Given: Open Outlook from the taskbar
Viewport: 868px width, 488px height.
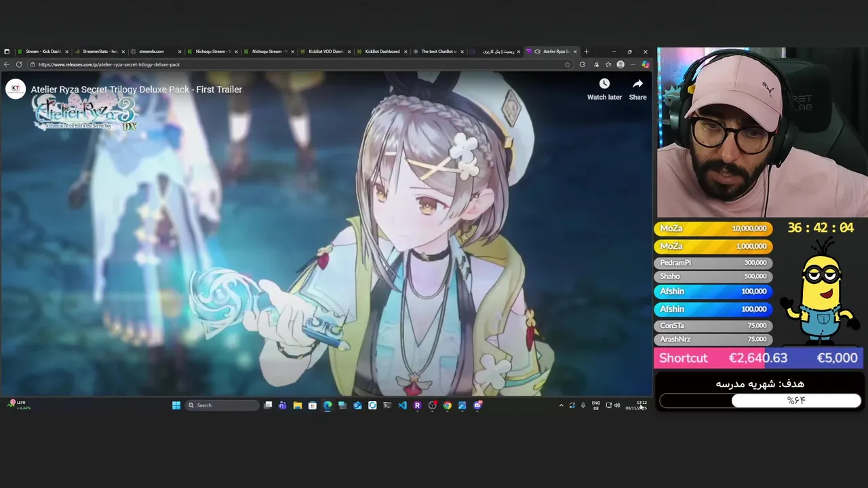Looking at the screenshot, I should tap(357, 405).
